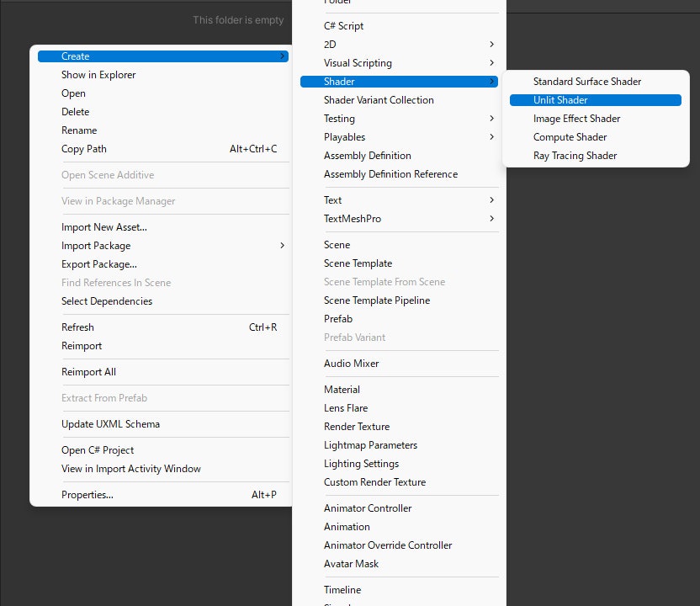Create a new Scene
The width and height of the screenshot is (700, 606).
coord(399,245)
